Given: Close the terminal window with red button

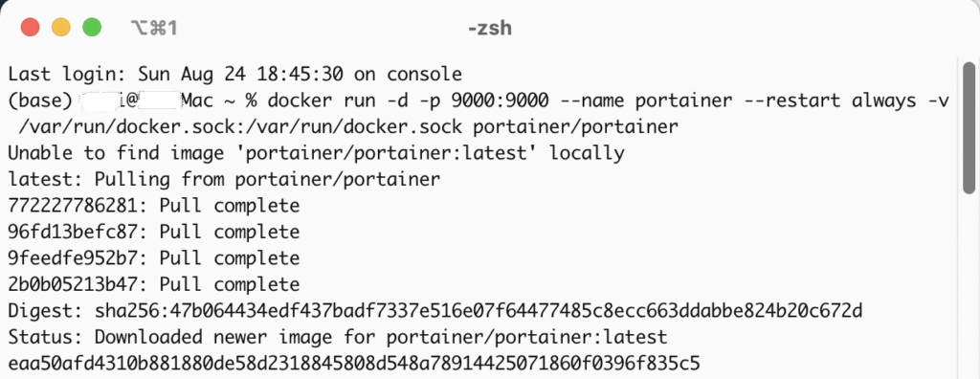Looking at the screenshot, I should 30,28.
